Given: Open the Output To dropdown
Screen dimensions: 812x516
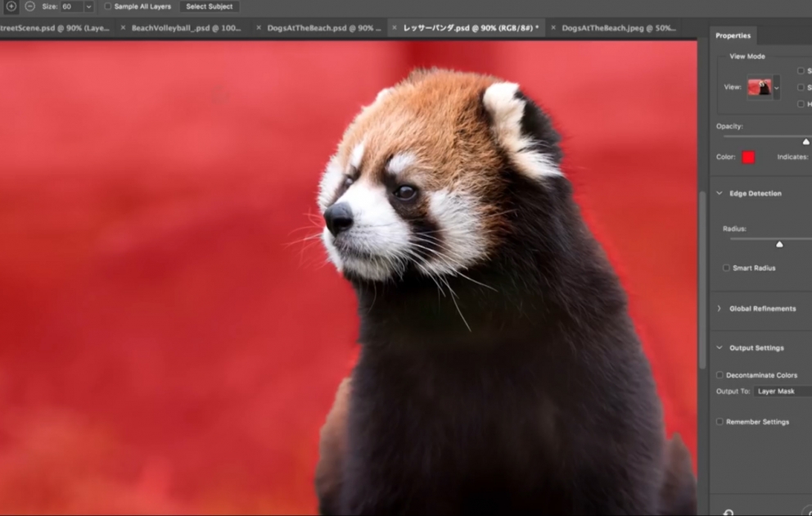Looking at the screenshot, I should (x=783, y=392).
